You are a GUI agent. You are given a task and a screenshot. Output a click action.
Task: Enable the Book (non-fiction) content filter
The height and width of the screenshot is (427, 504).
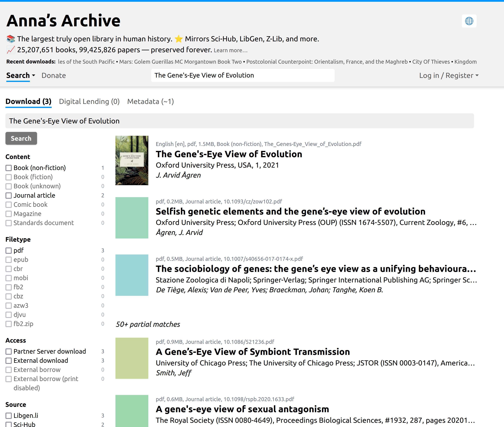click(x=9, y=168)
